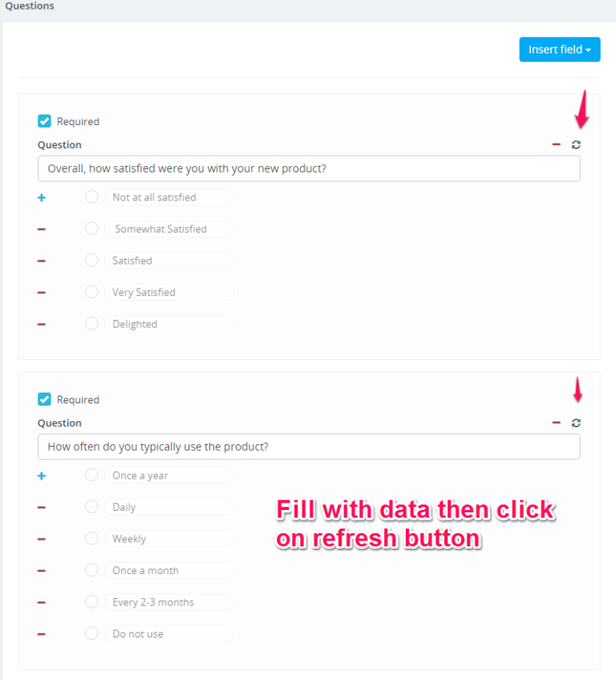Remove the usage frequency question with minus icon
616x680 pixels.
[x=557, y=423]
